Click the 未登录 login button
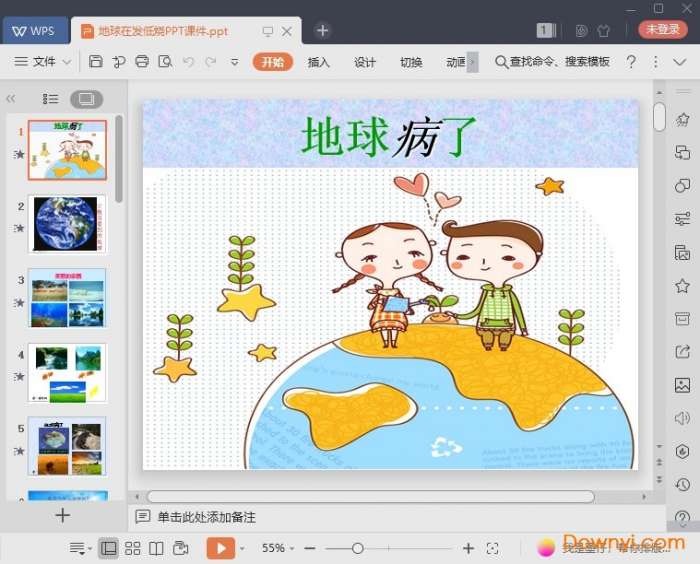 pyautogui.click(x=662, y=29)
